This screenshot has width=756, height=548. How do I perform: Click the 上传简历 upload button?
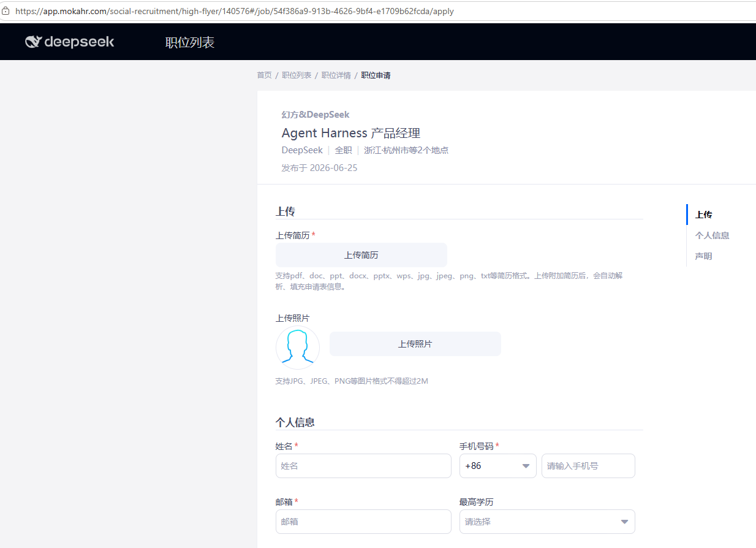tap(361, 255)
